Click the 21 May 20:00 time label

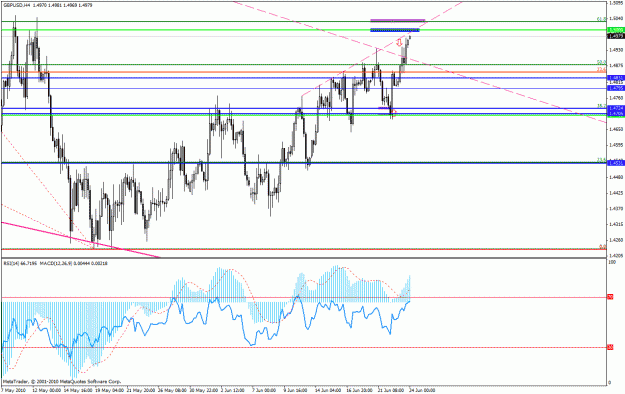142,390
